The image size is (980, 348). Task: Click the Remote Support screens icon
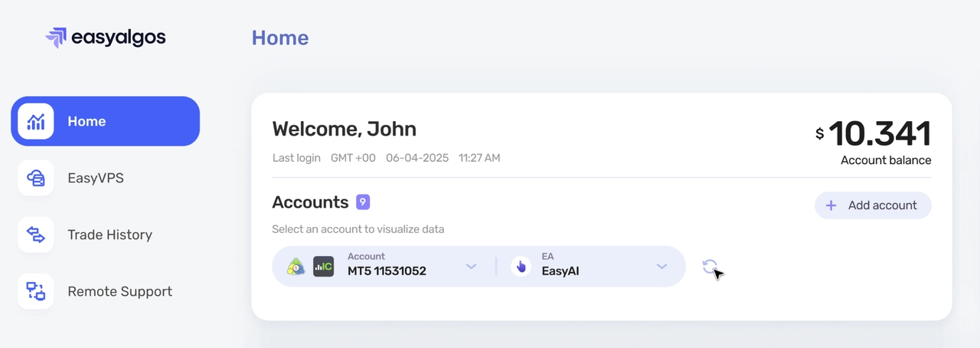pyautogui.click(x=36, y=291)
